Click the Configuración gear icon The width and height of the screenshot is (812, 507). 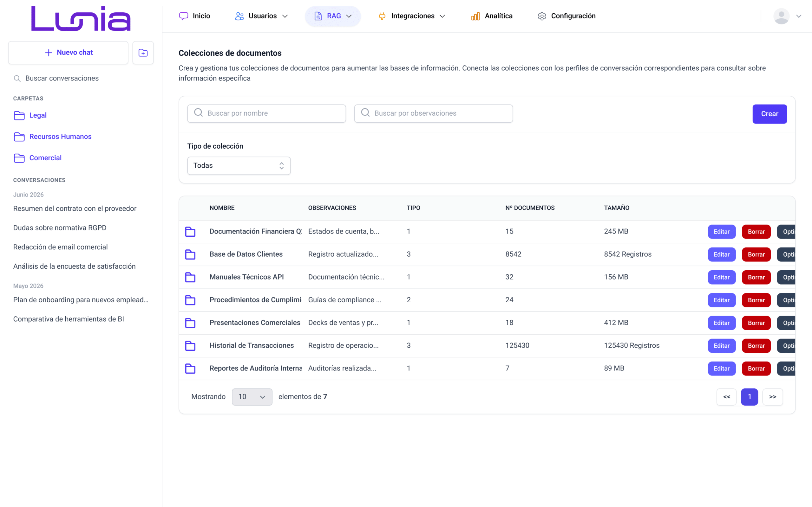541,16
